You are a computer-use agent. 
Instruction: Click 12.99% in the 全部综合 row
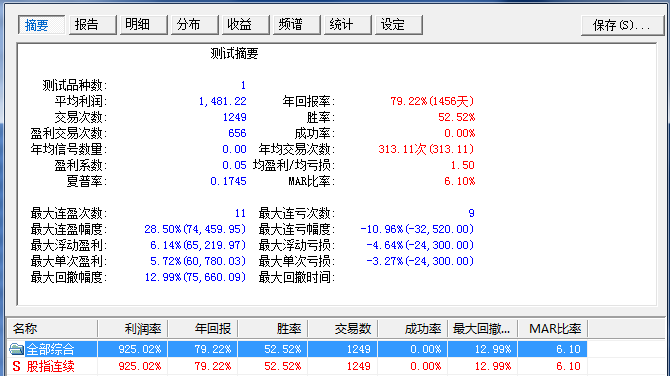493,350
